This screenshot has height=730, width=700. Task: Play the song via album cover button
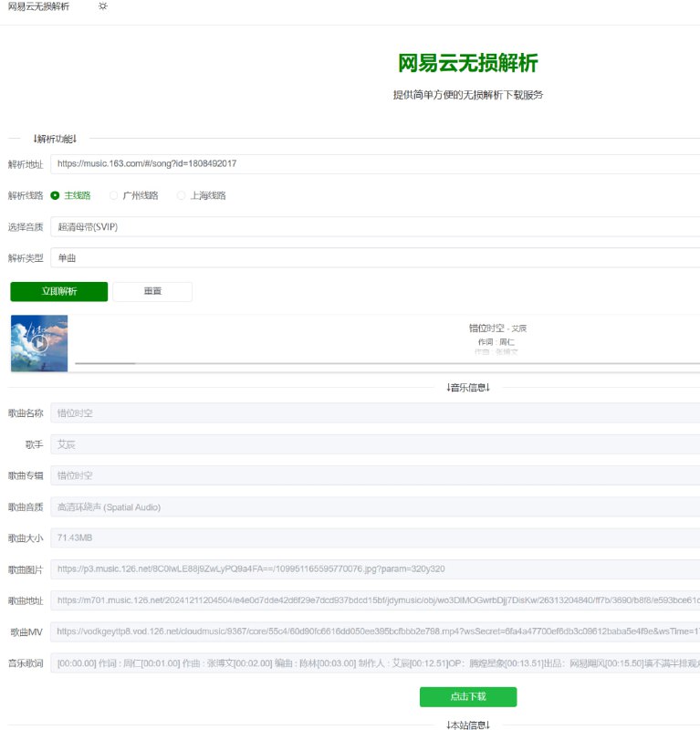point(39,344)
